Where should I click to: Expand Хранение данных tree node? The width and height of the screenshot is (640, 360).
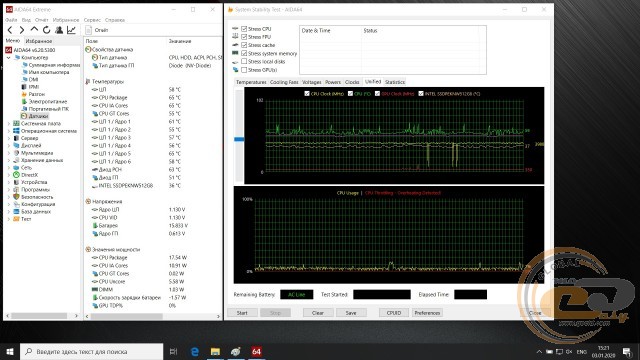point(9,160)
